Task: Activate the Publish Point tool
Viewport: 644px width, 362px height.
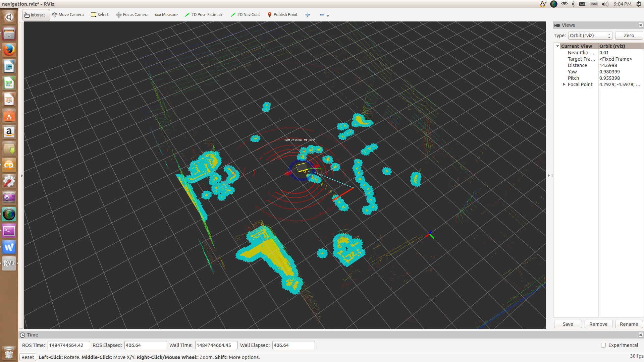Action: click(283, 15)
